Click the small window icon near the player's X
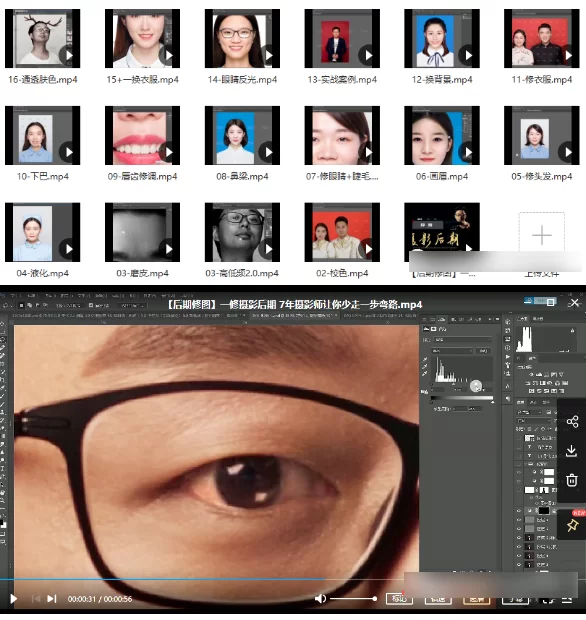Viewport: 586px width, 620px height. [x=550, y=303]
